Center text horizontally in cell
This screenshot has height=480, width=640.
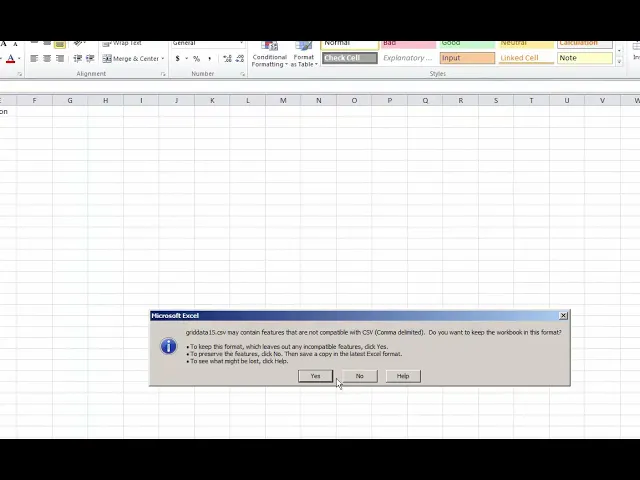46,58
